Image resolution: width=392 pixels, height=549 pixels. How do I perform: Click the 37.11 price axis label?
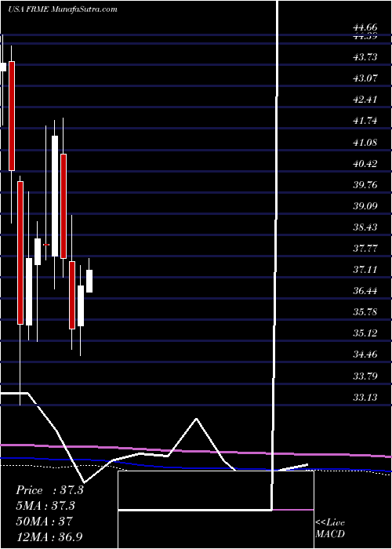click(365, 270)
